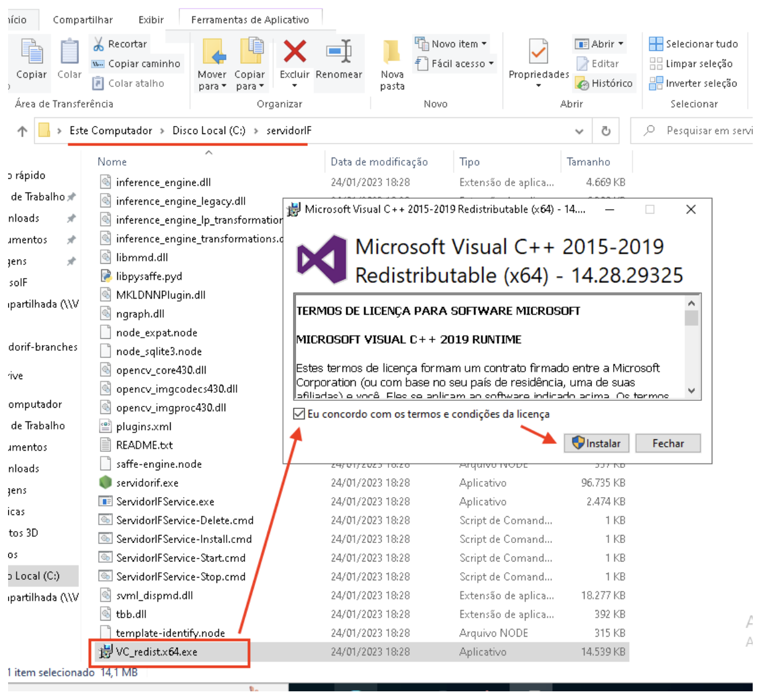Click Colar atalho command

(x=128, y=83)
